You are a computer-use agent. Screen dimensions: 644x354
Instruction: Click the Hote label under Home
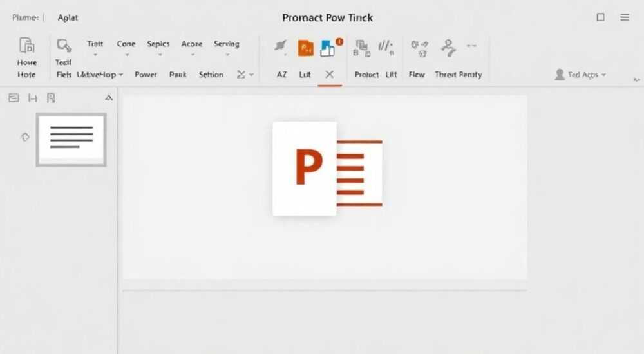(26, 74)
